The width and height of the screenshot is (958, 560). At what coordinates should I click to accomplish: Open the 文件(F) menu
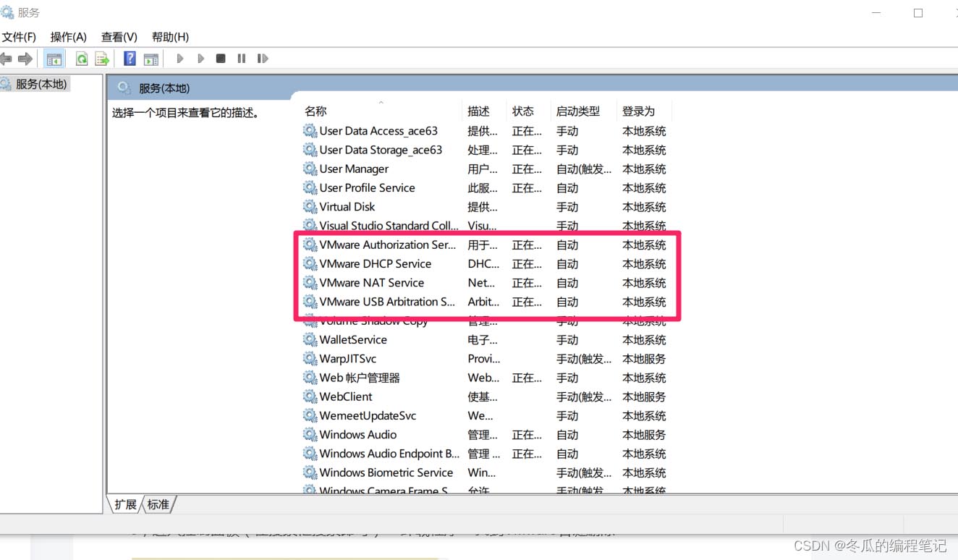coord(19,37)
